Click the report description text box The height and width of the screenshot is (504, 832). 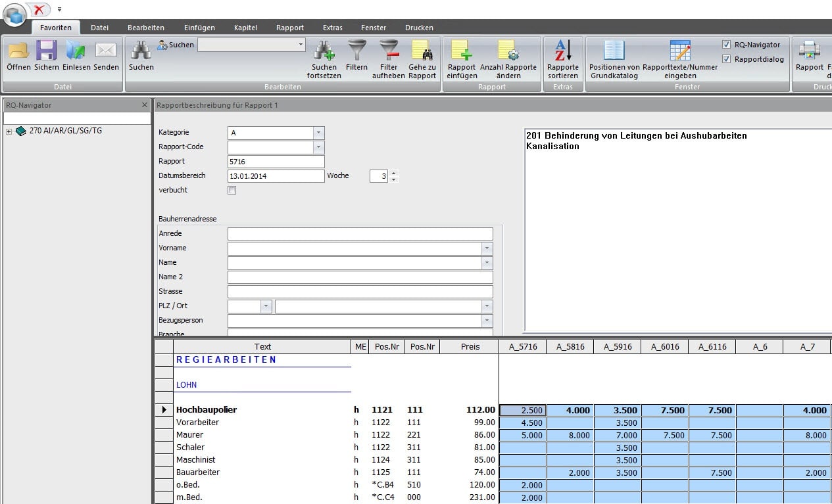(677, 230)
